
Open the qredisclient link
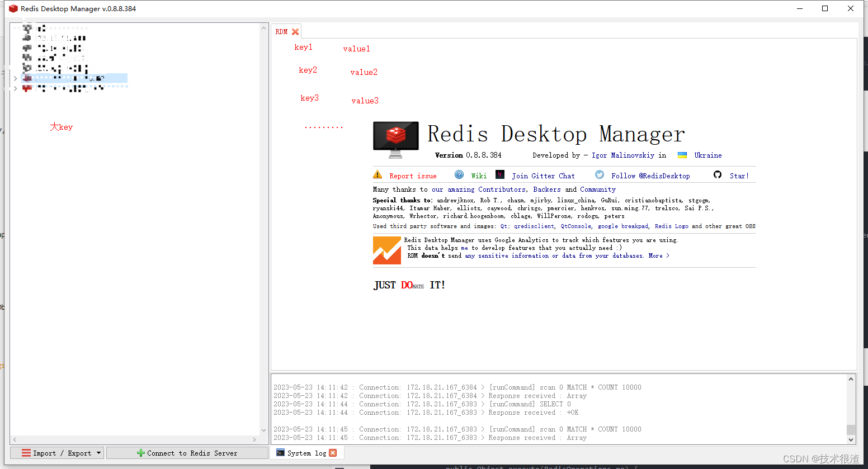tap(534, 226)
